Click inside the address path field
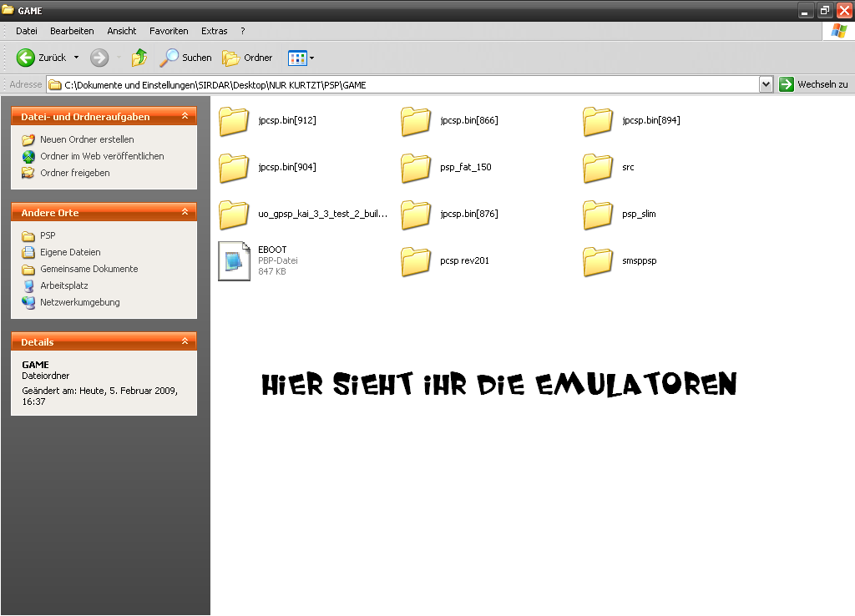This screenshot has height=616, width=855. point(401,84)
